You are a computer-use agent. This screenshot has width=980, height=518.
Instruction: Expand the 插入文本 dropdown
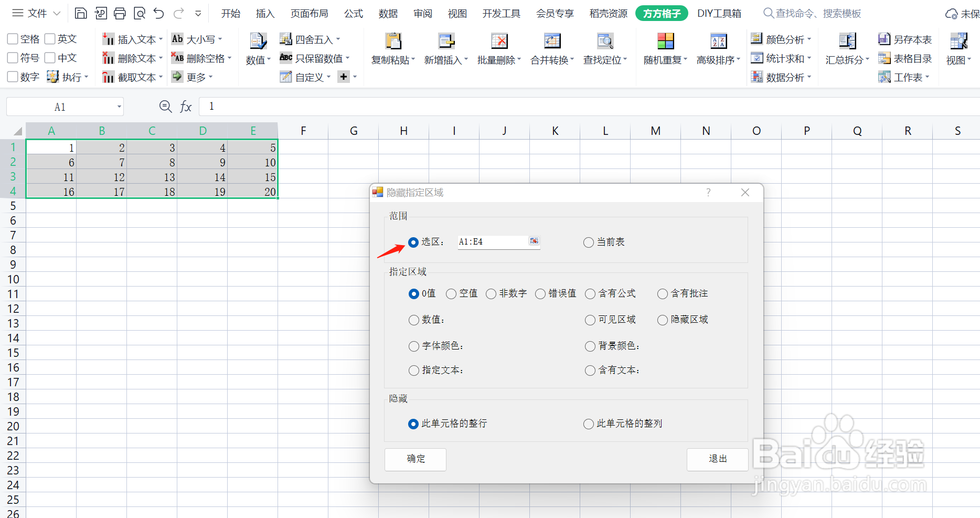(x=161, y=39)
